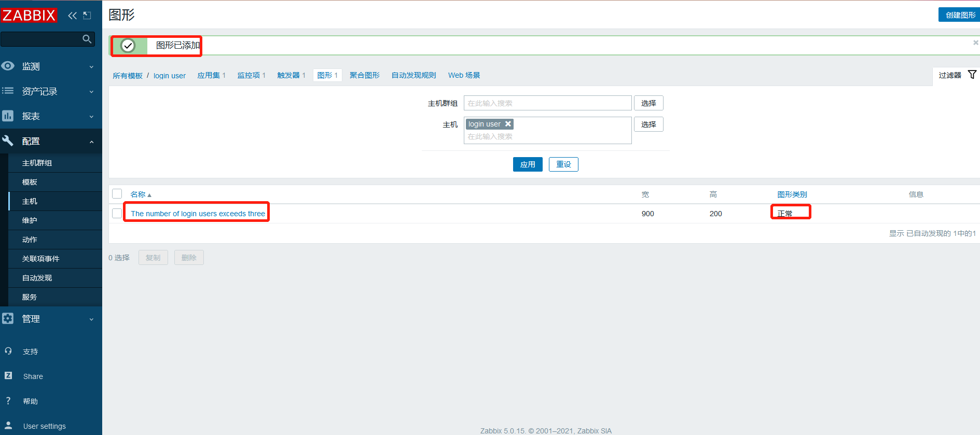Check the row for login users graph
This screenshot has height=435, width=980.
coord(117,213)
